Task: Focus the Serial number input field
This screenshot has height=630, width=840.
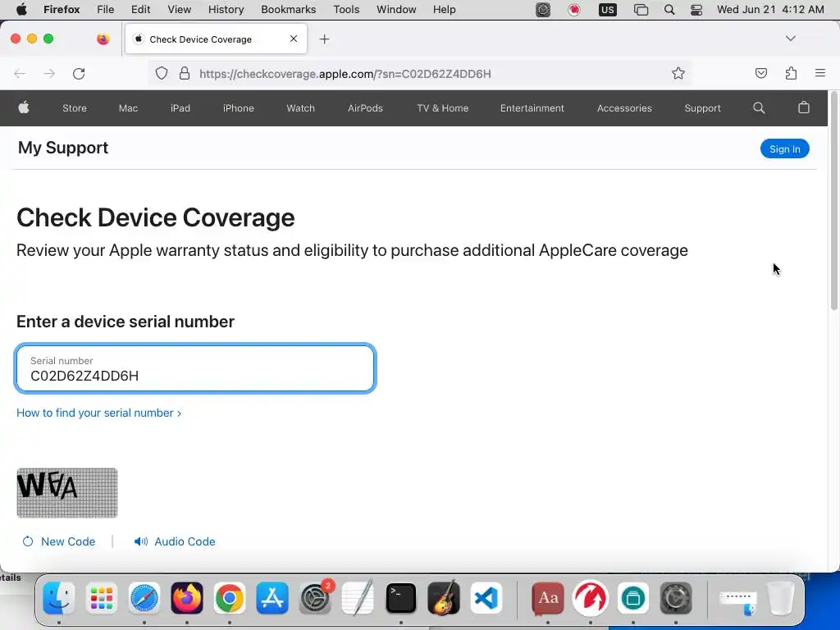Action: (x=195, y=368)
